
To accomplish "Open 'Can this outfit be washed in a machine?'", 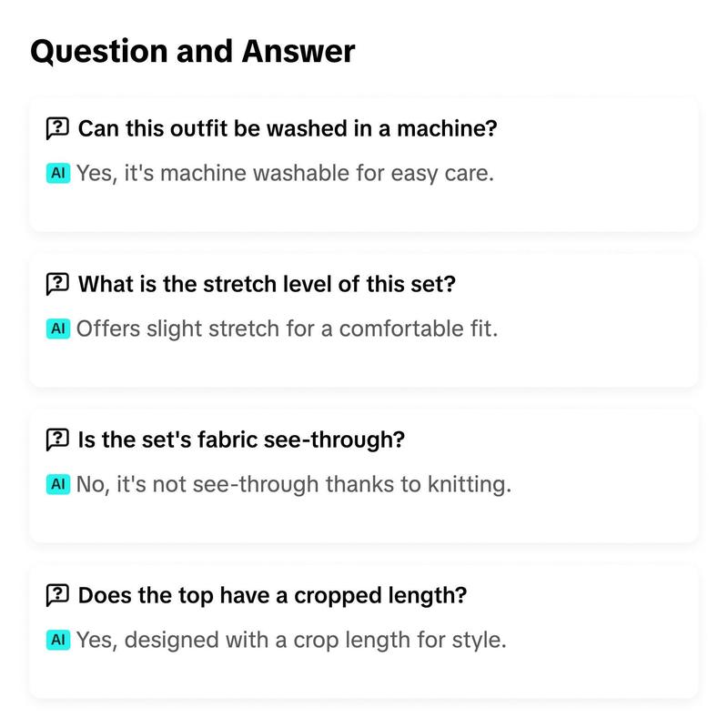I will tap(288, 128).
